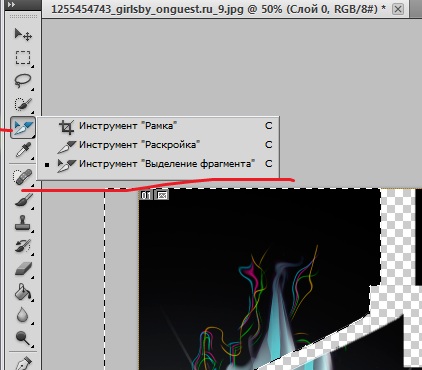This screenshot has height=370, width=422.
Task: Select the Eraser tool
Action: click(23, 269)
